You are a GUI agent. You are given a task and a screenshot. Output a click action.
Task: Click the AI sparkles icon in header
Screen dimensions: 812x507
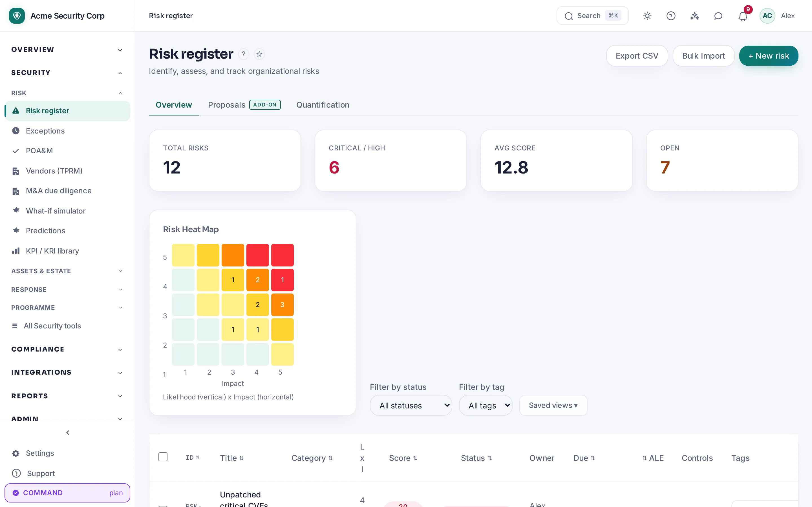[694, 16]
